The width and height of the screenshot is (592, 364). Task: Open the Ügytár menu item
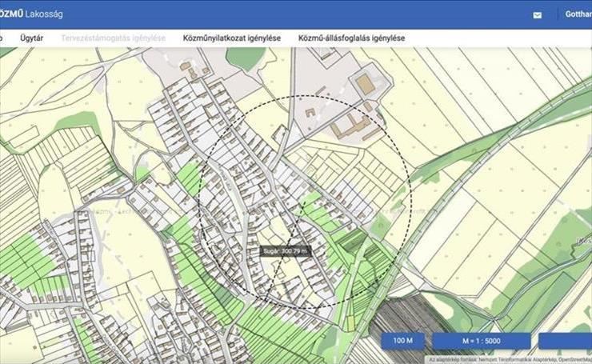pos(31,38)
